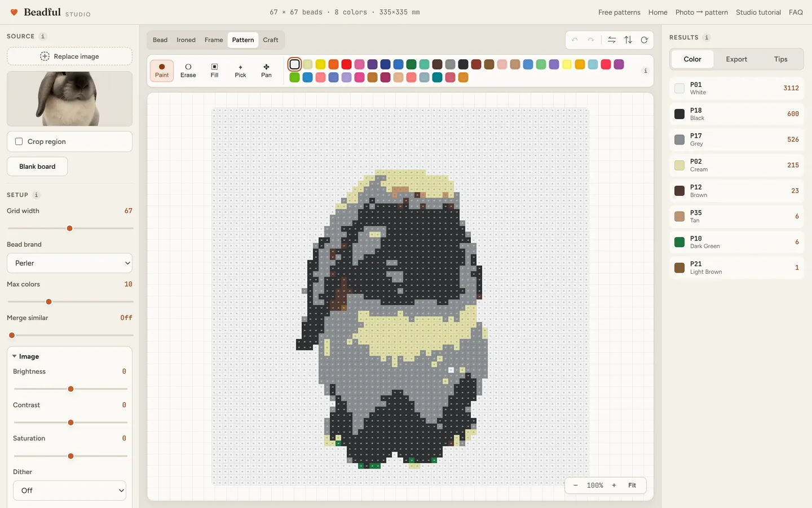Open the Bead brand dropdown
Viewport: 812px width, 508px height.
tap(70, 263)
